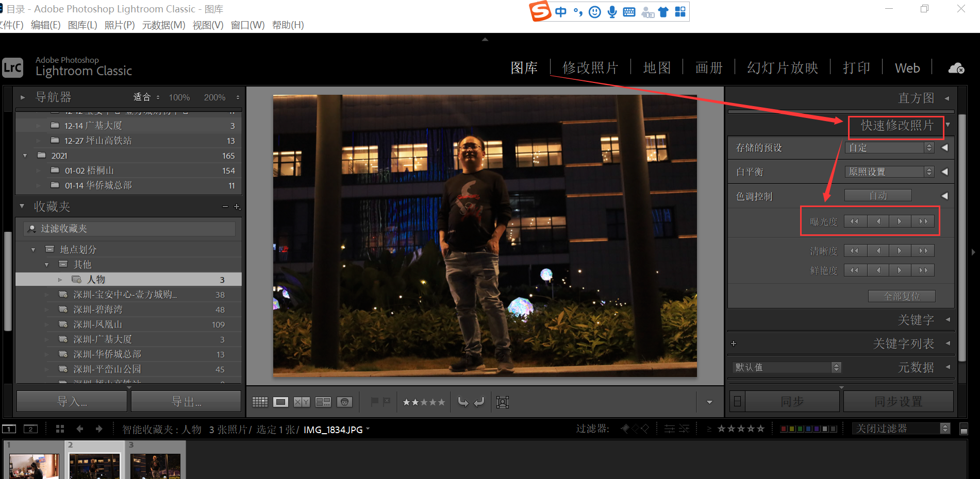Screen dimensions: 980x479
Task: Go forward to next source
Action: (99, 429)
